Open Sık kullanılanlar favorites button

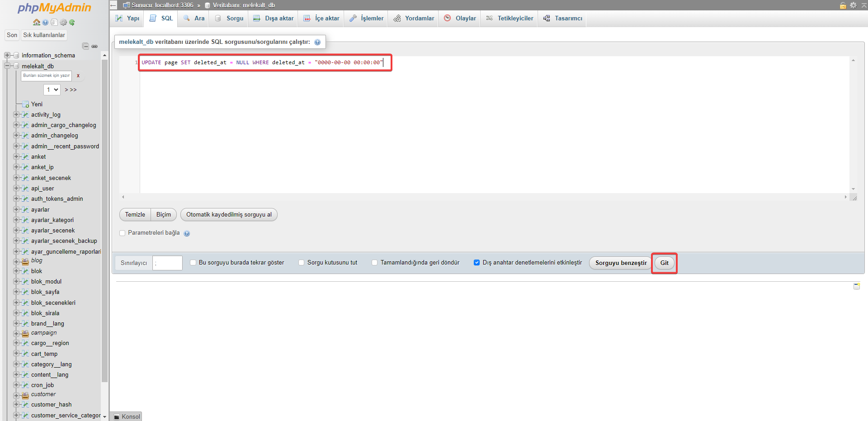point(44,35)
